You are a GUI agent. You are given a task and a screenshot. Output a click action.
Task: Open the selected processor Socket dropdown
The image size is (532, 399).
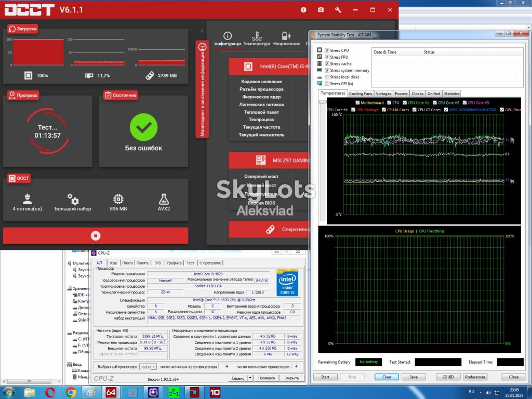[148, 367]
